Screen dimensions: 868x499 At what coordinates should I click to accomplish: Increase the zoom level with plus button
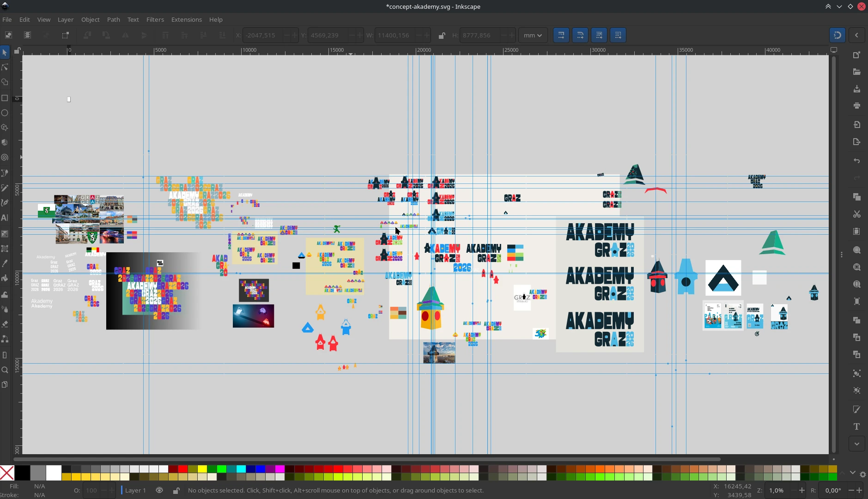[x=801, y=490]
